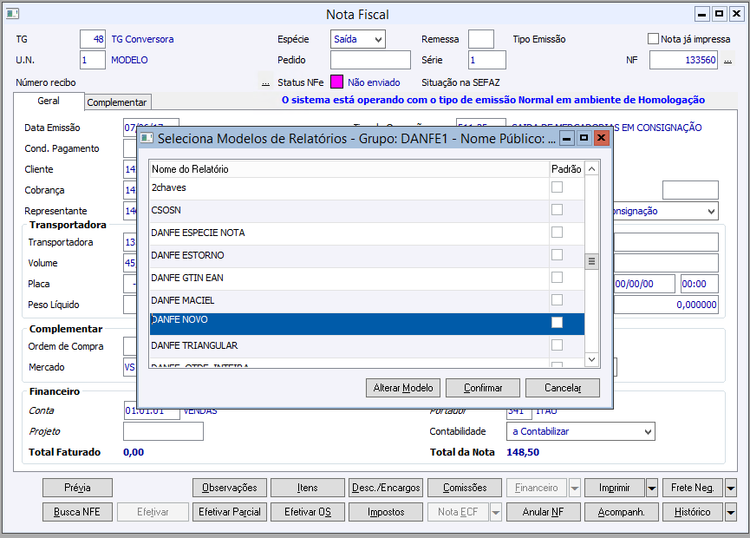Click the Projeto input field
The width and height of the screenshot is (750, 538).
163,431
